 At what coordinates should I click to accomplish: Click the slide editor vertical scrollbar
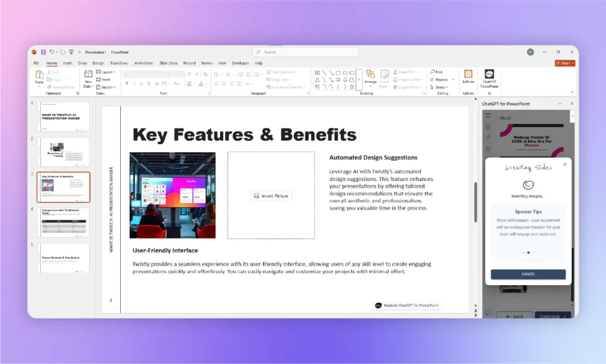tap(475, 201)
